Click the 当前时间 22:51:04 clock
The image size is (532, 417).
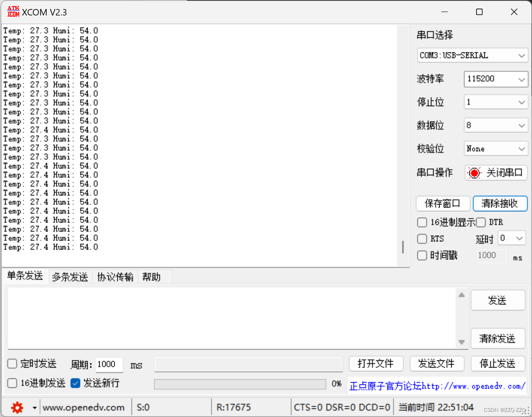coord(436,407)
